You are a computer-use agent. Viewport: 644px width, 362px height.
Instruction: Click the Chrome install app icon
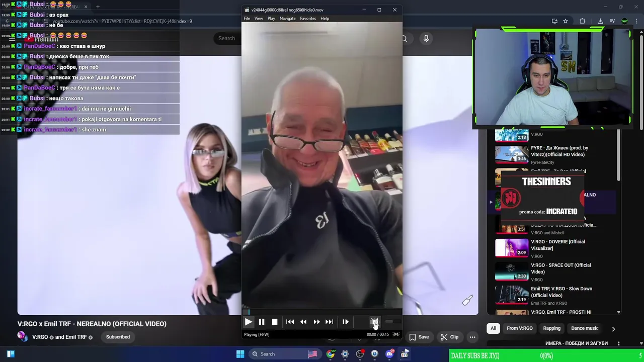coord(554,21)
